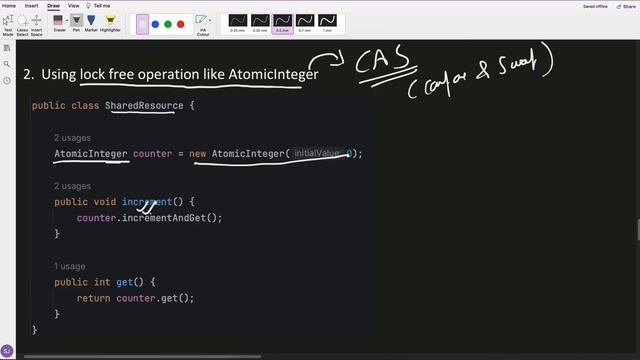Screen dimensions: 640x360
Task: Open the Eraser options dropdown arrow
Action: pos(67,20)
